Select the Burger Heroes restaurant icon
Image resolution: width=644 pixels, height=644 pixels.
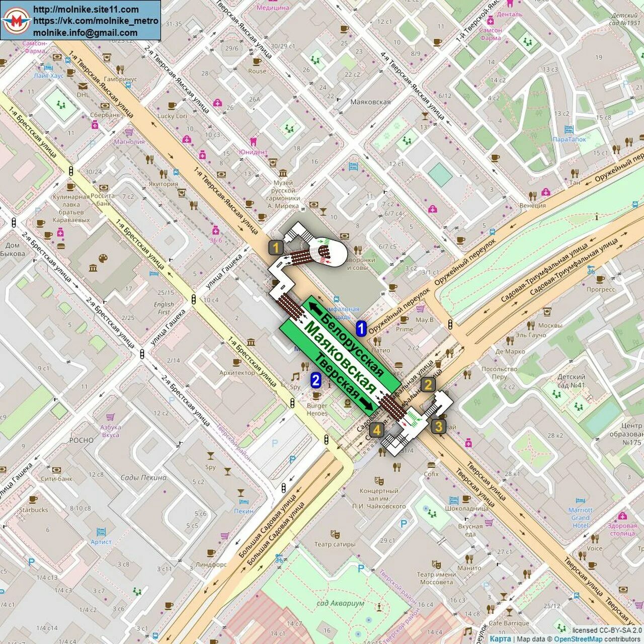click(x=316, y=395)
